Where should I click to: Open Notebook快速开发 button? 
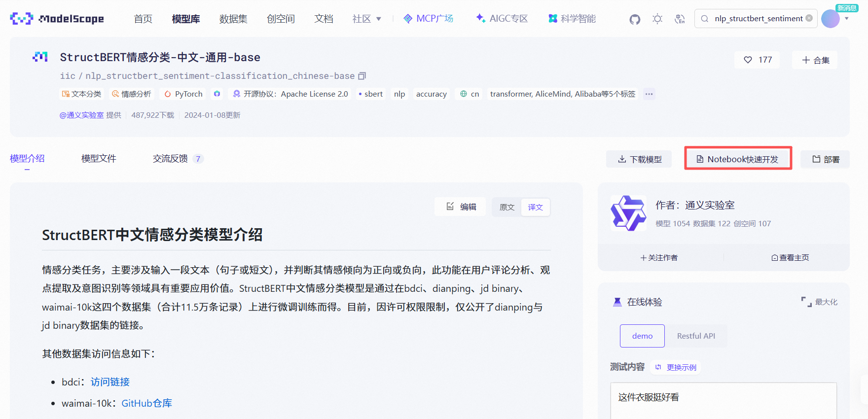pos(738,159)
